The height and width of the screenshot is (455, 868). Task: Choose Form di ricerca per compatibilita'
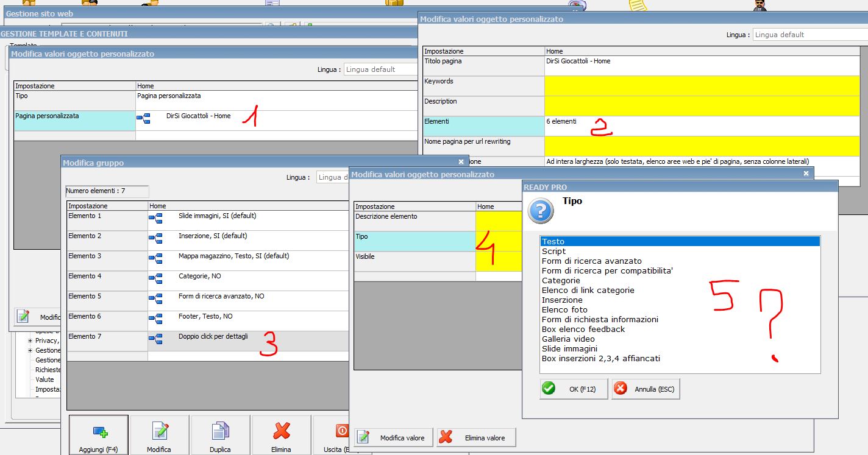[607, 270]
